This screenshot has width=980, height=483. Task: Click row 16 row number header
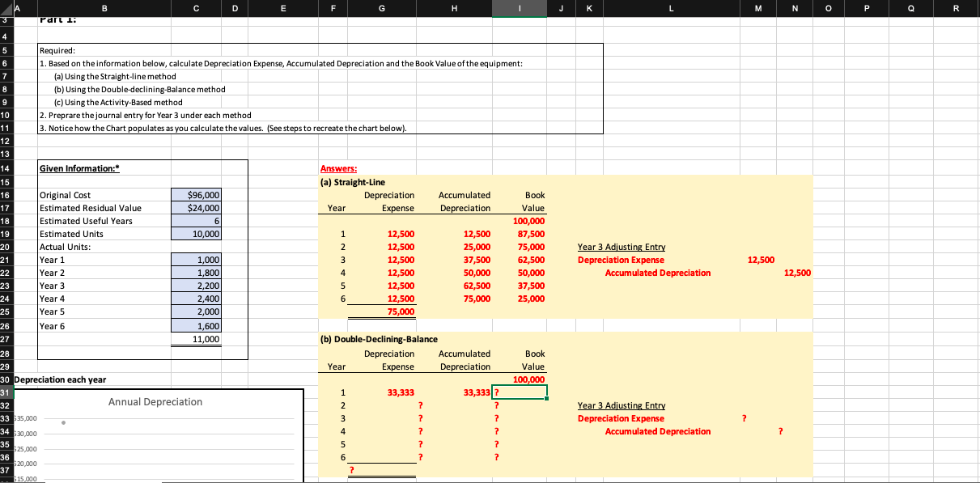(x=7, y=195)
